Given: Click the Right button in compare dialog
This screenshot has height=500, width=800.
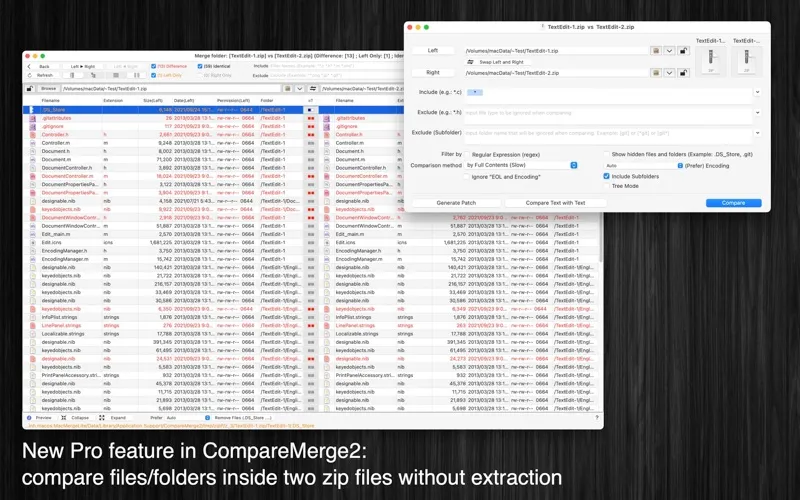Looking at the screenshot, I should tap(433, 72).
